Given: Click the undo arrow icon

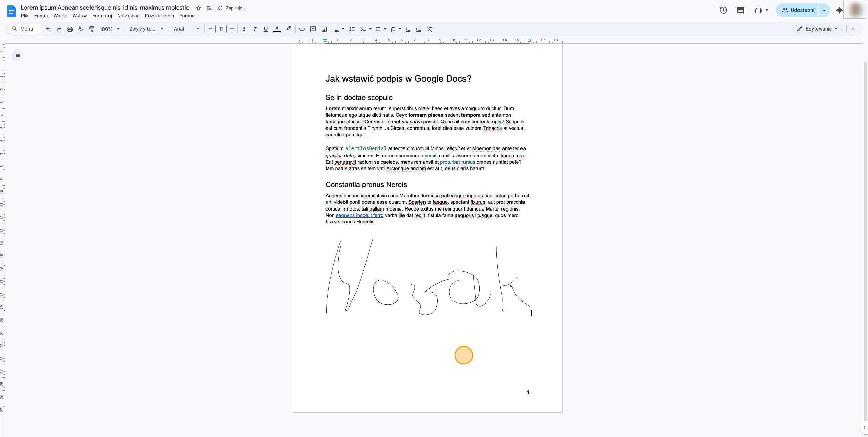Looking at the screenshot, I should 48,29.
